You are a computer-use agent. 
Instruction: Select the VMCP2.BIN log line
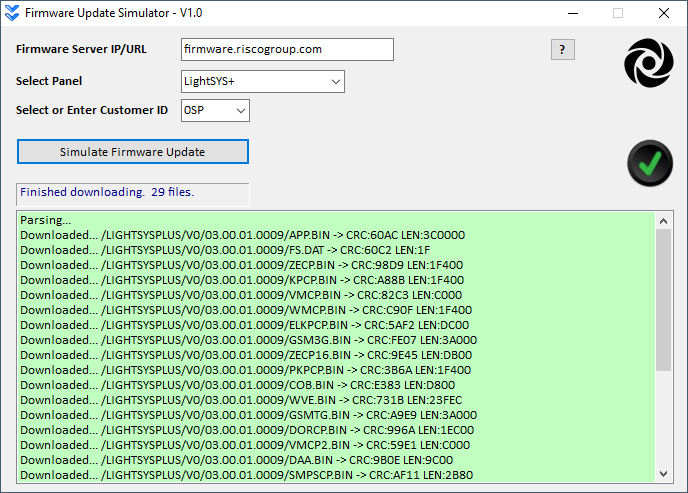(x=245, y=445)
